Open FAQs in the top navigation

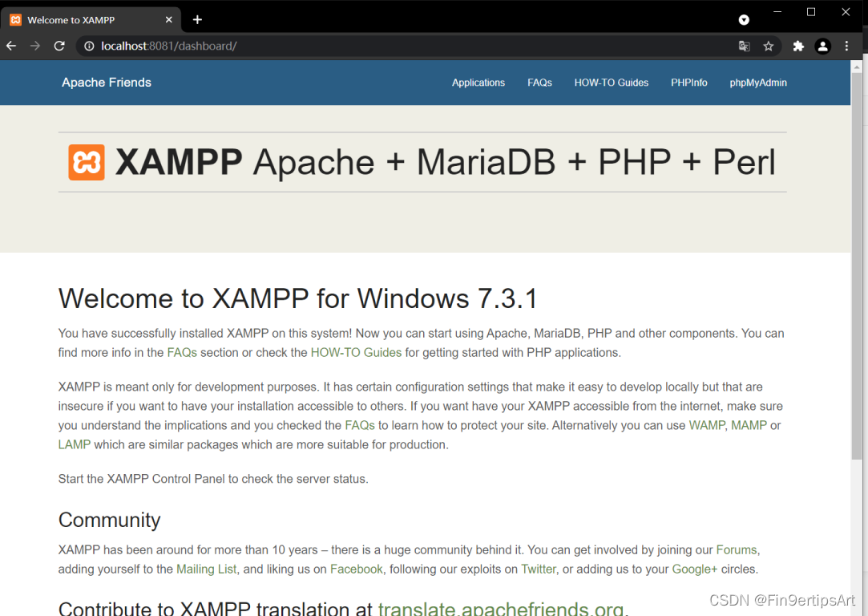539,83
